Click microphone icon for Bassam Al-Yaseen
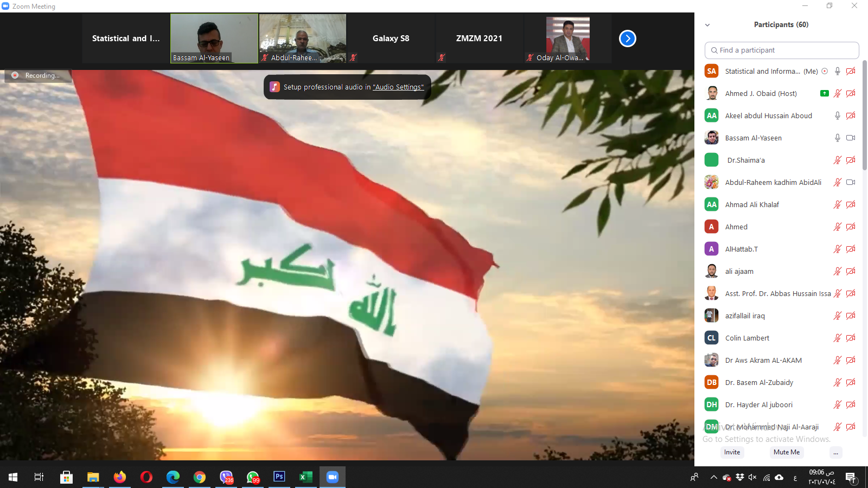Viewport: 868px width, 488px height. tap(837, 138)
